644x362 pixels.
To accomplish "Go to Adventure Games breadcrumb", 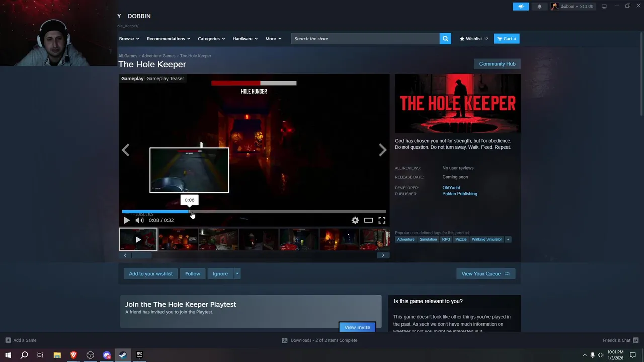I will 158,56.
